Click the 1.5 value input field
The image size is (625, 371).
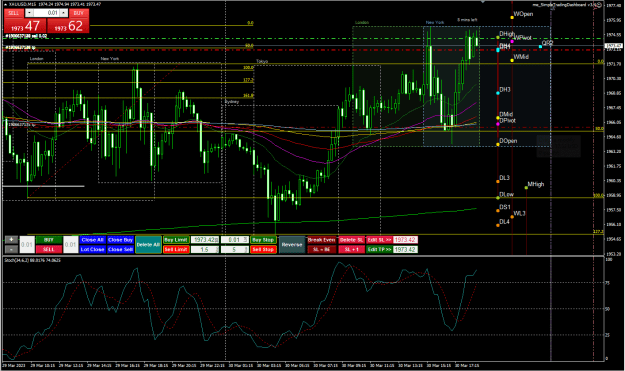pyautogui.click(x=205, y=249)
